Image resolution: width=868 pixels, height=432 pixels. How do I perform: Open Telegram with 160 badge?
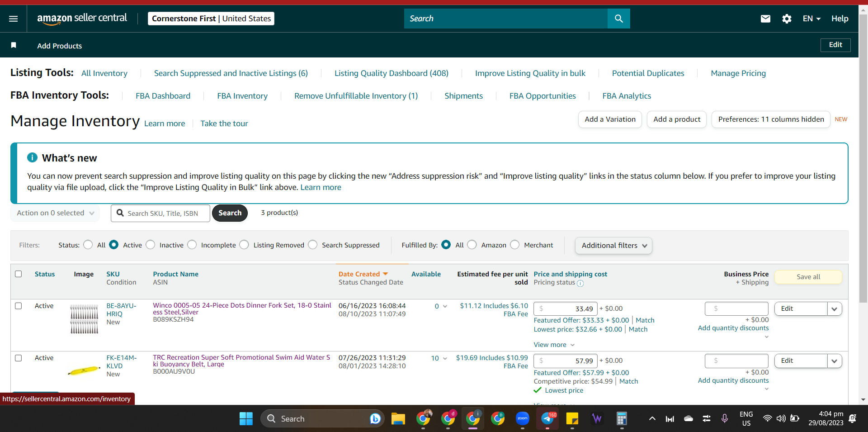(547, 418)
